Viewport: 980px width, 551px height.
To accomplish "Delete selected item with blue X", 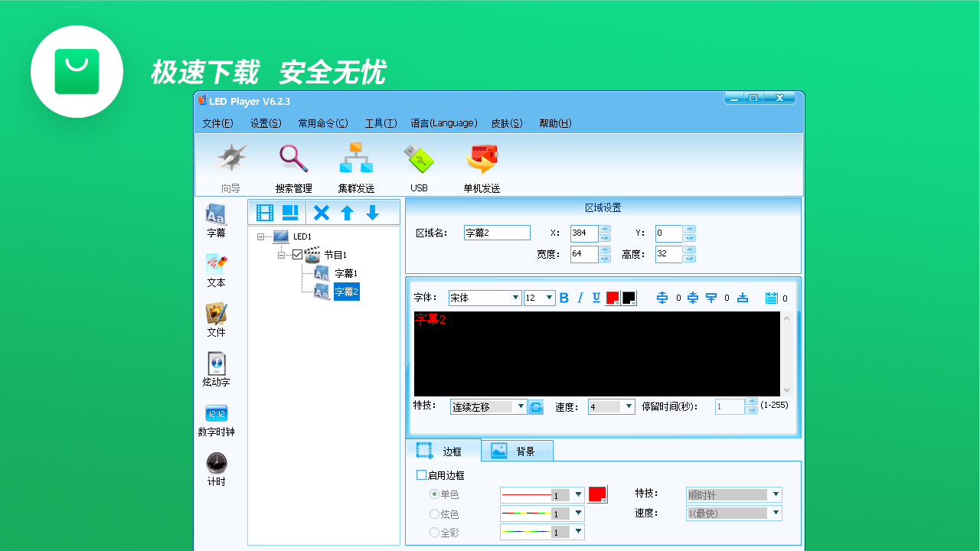I will tap(322, 213).
